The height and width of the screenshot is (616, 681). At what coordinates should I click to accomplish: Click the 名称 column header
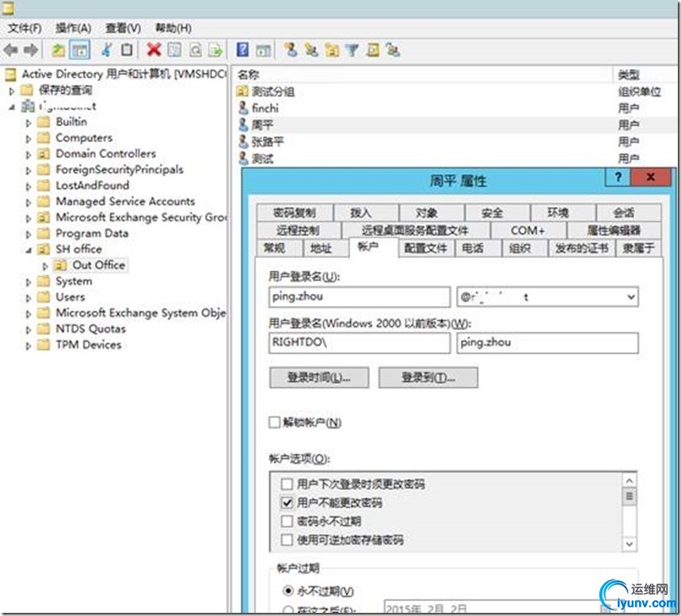coord(422,74)
